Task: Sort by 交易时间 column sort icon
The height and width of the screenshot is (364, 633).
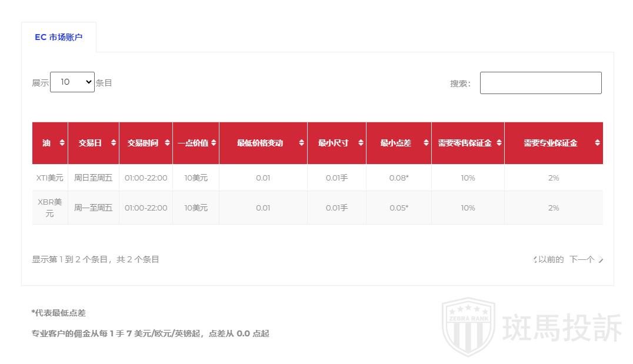Action: (x=166, y=143)
